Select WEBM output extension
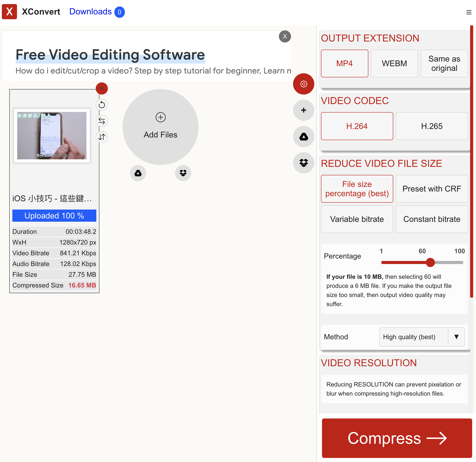The image size is (476, 462). (394, 63)
